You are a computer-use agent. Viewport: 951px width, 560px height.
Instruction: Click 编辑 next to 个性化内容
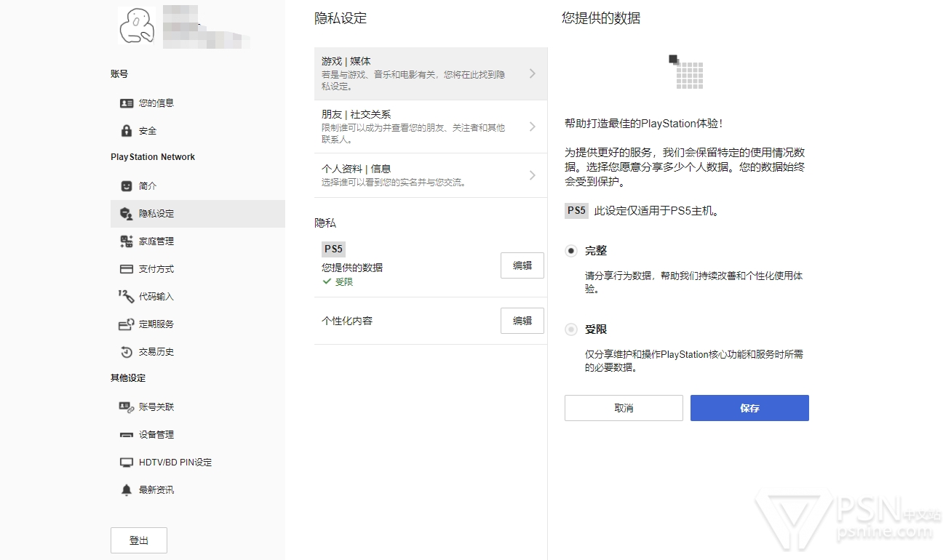click(x=522, y=321)
